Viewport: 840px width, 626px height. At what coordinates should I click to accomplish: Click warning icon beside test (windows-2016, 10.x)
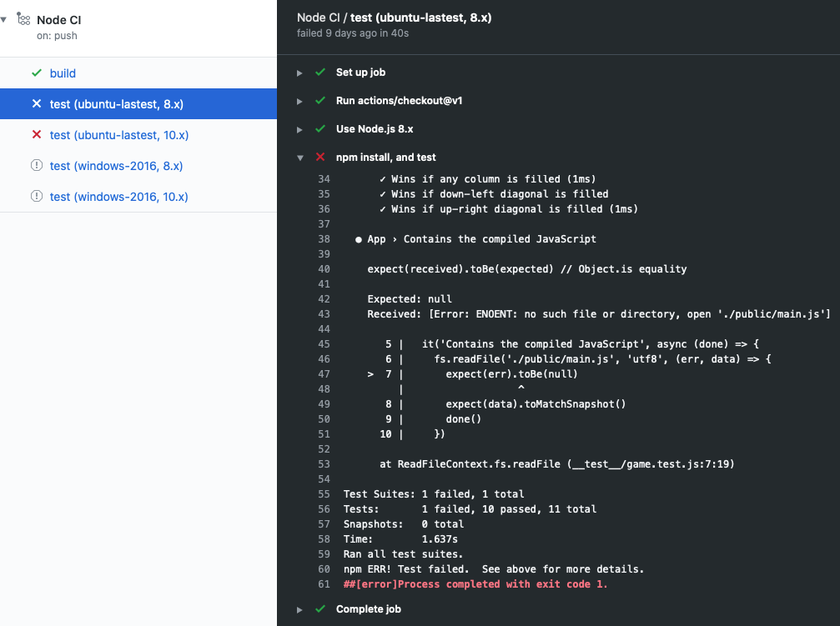pos(35,196)
